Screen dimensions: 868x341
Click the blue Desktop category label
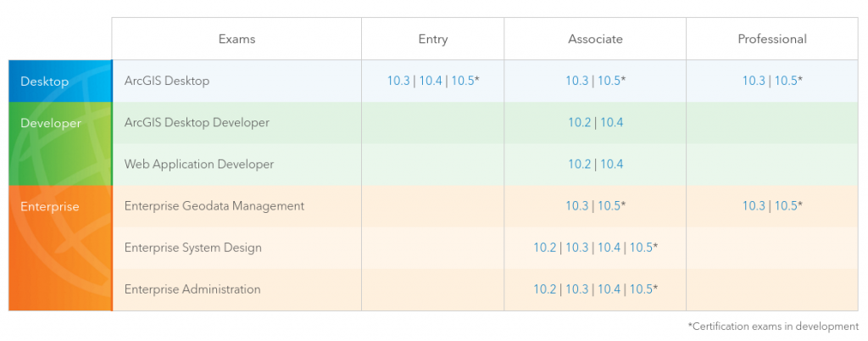pos(44,81)
